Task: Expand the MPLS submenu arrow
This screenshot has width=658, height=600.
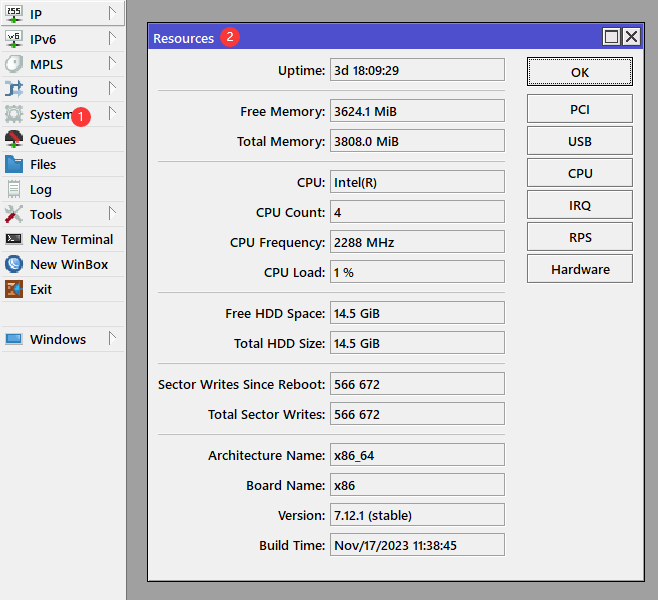Action: pyautogui.click(x=112, y=63)
